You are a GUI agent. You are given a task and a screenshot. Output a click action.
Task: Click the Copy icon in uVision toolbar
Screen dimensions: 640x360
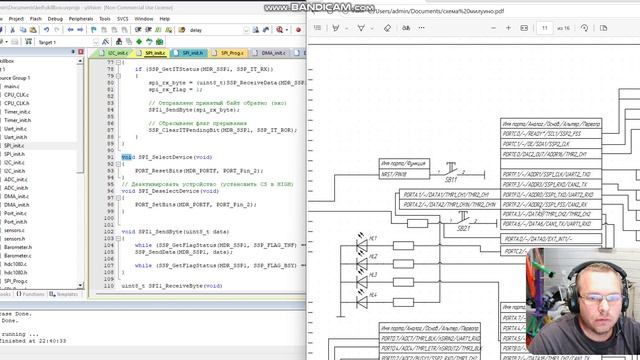pos(23,30)
